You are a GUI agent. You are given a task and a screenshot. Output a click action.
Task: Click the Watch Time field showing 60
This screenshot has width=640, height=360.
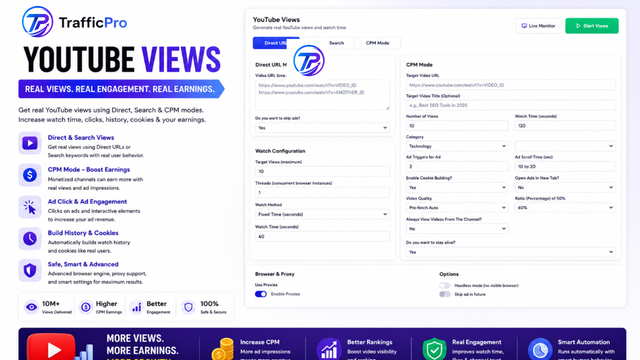click(322, 236)
